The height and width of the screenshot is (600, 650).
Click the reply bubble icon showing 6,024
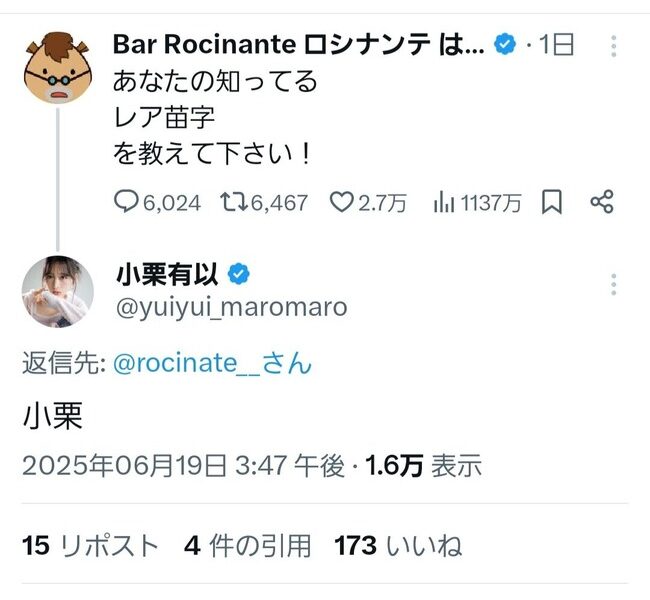pos(126,202)
